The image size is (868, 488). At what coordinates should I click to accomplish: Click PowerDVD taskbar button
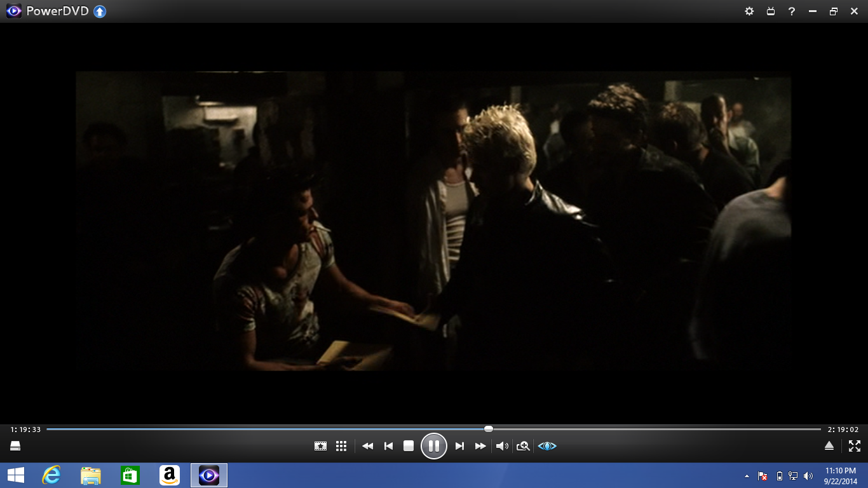209,475
